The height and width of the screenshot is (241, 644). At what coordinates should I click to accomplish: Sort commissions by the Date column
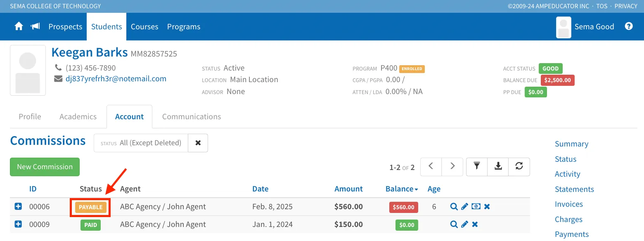pos(260,189)
